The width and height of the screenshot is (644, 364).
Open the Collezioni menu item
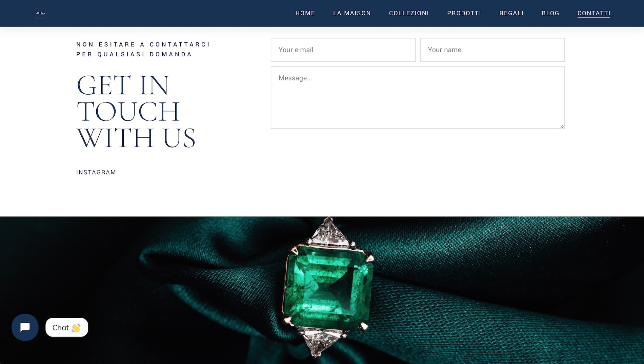[409, 13]
